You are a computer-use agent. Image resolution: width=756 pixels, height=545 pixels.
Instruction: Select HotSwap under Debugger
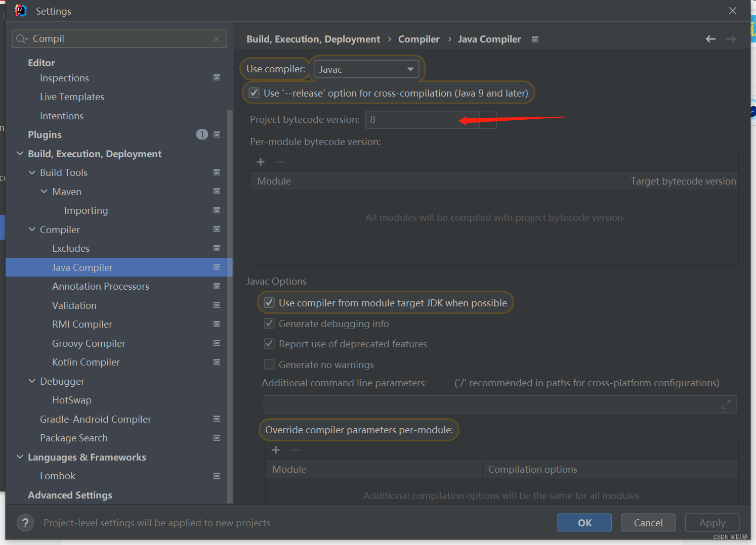coord(72,400)
